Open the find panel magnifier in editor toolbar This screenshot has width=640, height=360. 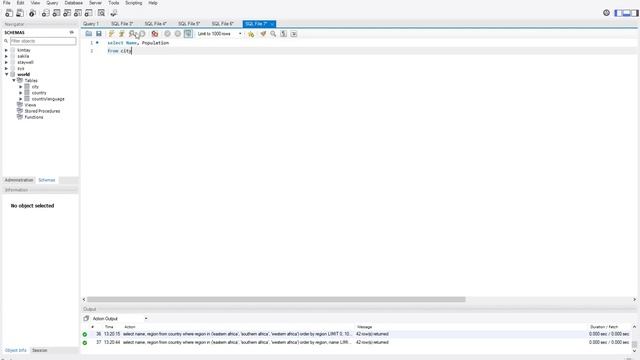pyautogui.click(x=273, y=34)
